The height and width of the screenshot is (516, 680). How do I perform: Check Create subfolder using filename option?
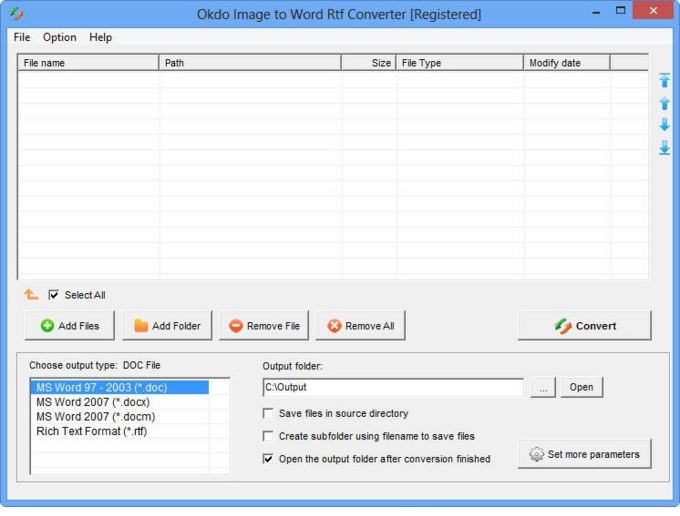click(268, 436)
